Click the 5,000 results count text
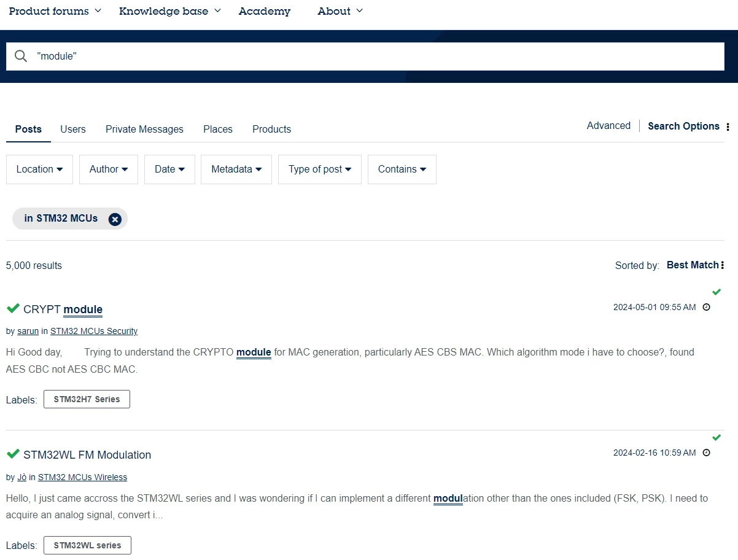Viewport: 738px width, 560px height. [34, 266]
